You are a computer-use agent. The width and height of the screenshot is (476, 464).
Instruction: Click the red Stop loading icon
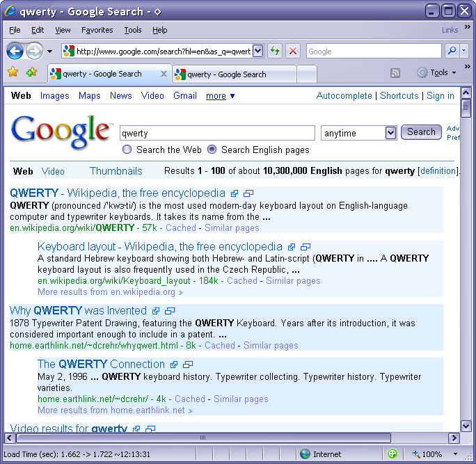click(293, 51)
